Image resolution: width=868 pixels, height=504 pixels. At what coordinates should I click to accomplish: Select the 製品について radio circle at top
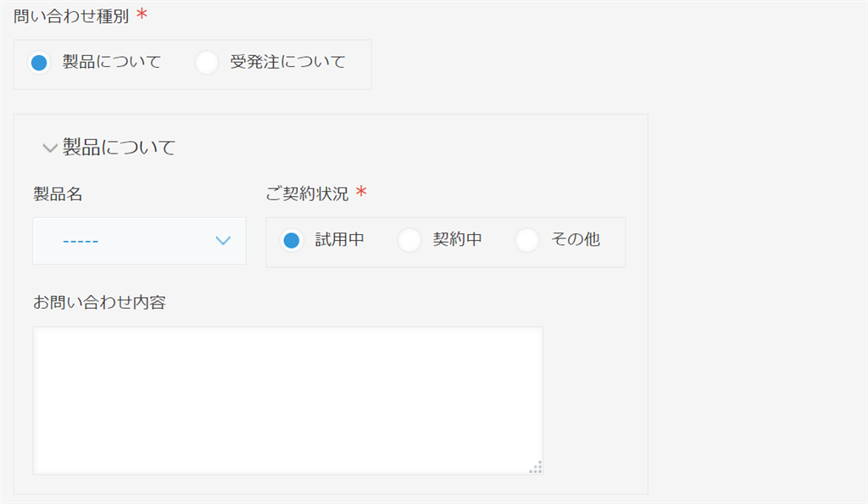pyautogui.click(x=39, y=63)
